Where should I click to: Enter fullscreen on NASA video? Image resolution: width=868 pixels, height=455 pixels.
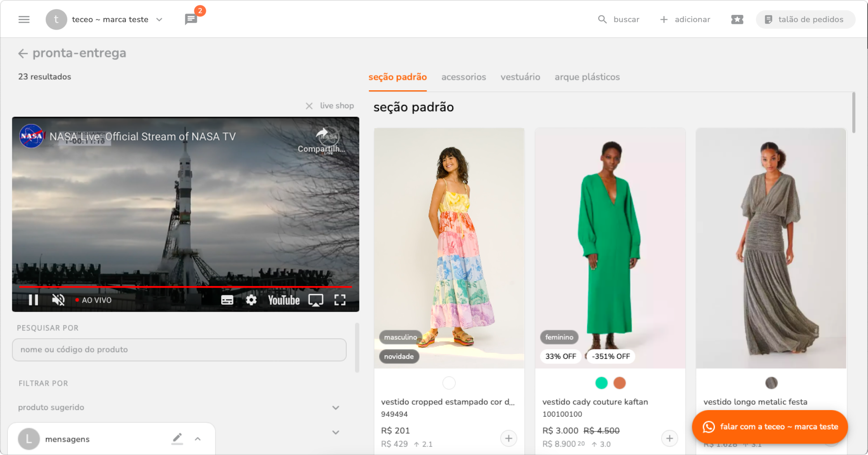(x=340, y=300)
